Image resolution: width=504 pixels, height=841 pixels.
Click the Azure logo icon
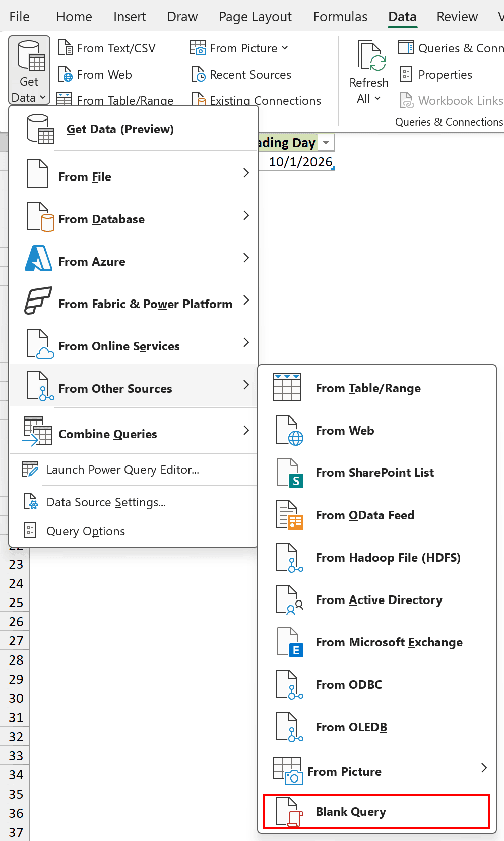(39, 259)
